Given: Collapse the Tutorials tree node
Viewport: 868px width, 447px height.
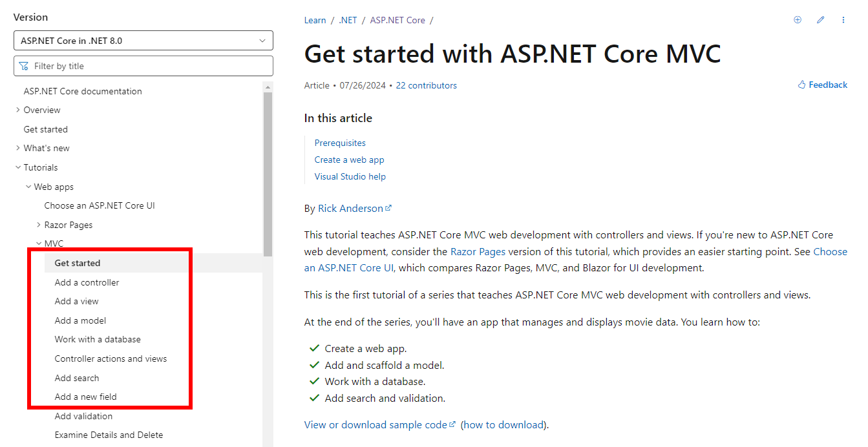Looking at the screenshot, I should pos(17,167).
